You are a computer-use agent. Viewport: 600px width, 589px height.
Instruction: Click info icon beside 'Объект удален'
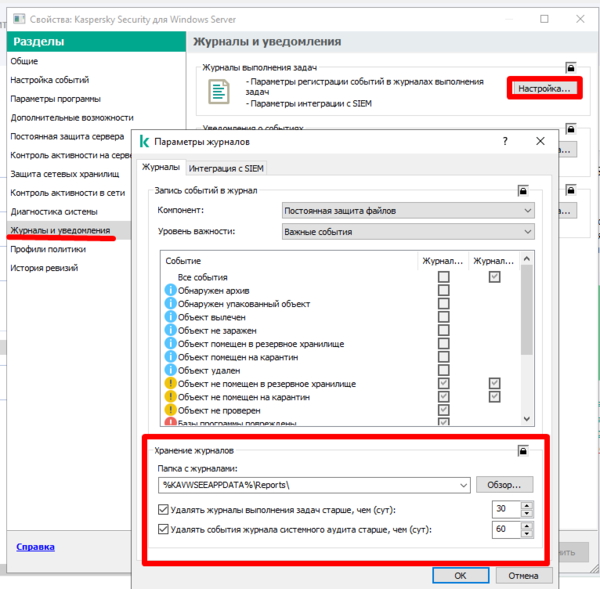(170, 370)
